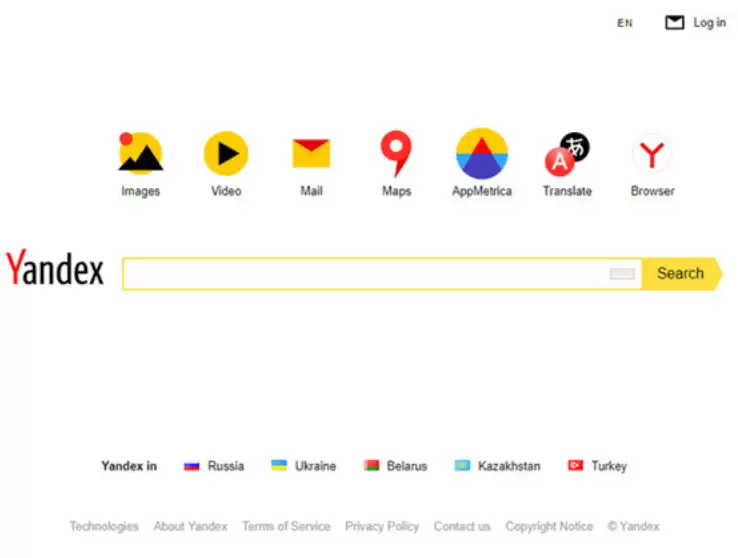Open the Terms of Service link
This screenshot has height=558, width=738.
point(286,526)
